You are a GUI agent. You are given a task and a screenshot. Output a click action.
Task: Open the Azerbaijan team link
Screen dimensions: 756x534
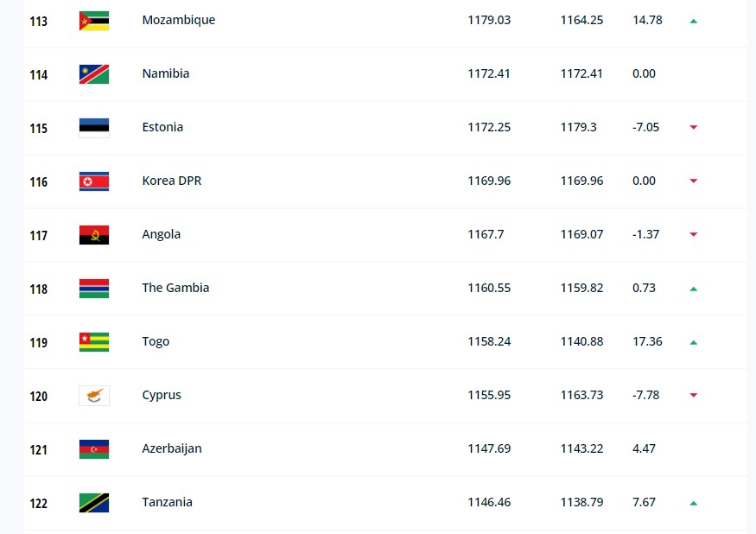(x=172, y=448)
